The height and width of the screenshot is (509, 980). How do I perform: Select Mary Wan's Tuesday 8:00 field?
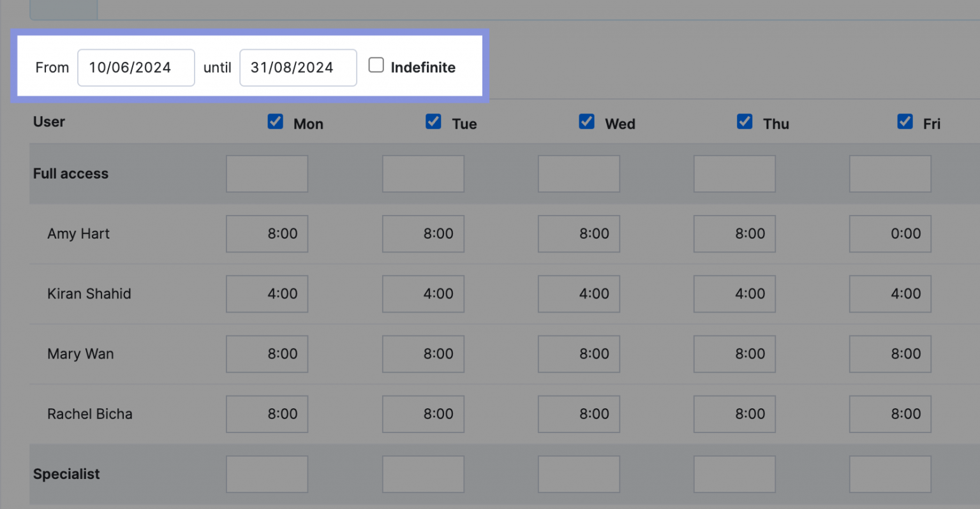tap(423, 354)
